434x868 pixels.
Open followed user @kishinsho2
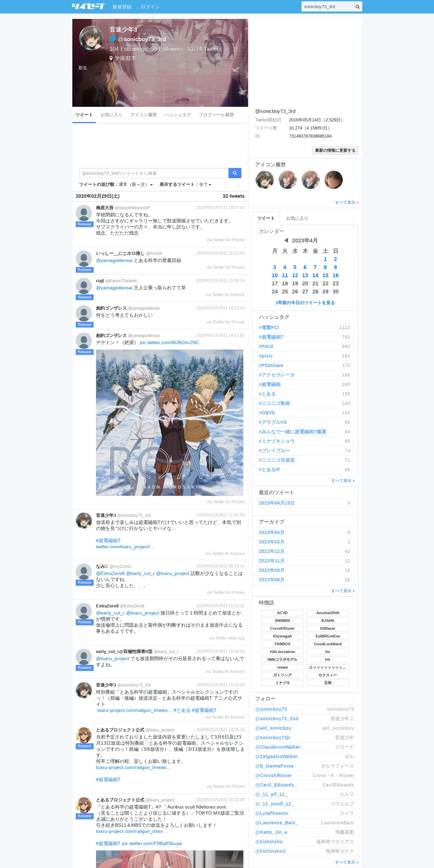(270, 851)
